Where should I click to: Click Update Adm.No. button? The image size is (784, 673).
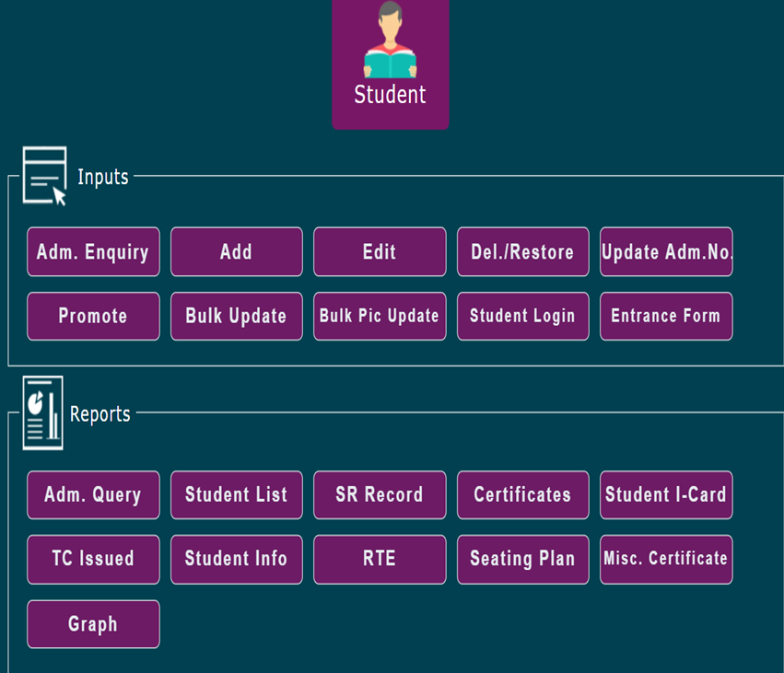click(666, 252)
